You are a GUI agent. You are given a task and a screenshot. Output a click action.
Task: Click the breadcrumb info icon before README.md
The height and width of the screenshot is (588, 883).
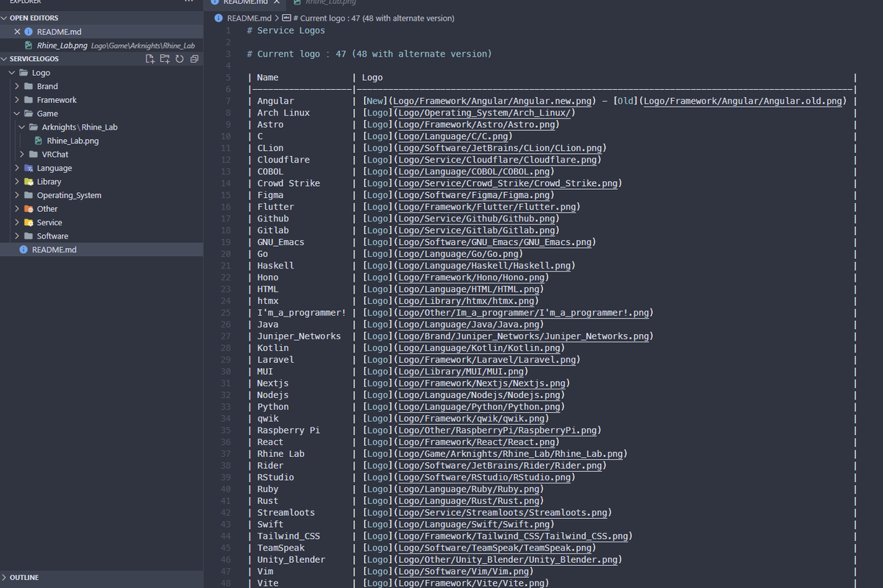(219, 18)
